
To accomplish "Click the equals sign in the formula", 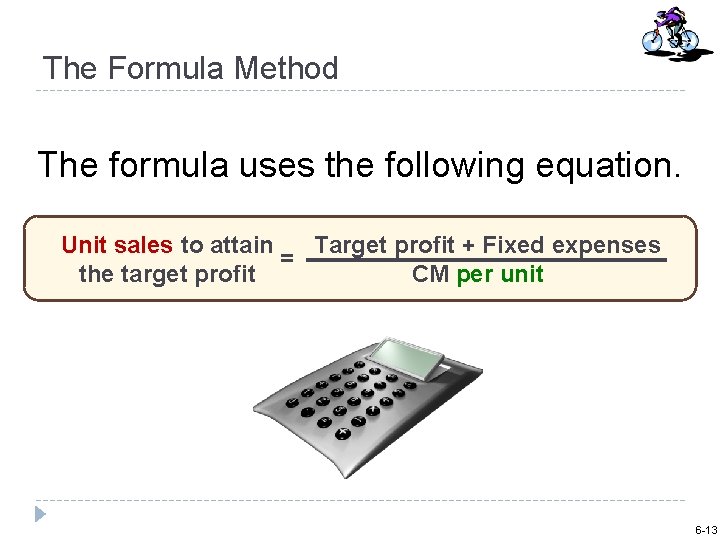I will tap(286, 259).
